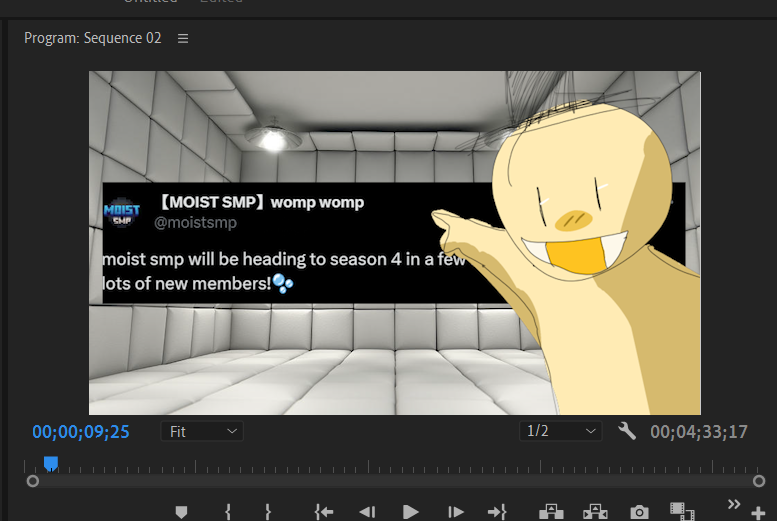Click the Add Marker button
This screenshot has height=521, width=777.
coord(181,512)
